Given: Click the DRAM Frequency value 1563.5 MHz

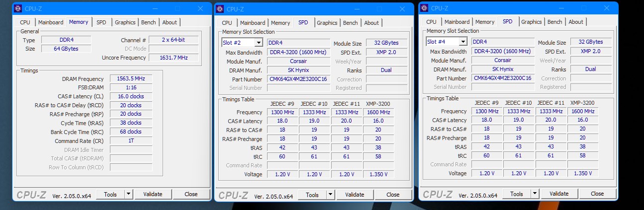Looking at the screenshot, I should (131, 79).
